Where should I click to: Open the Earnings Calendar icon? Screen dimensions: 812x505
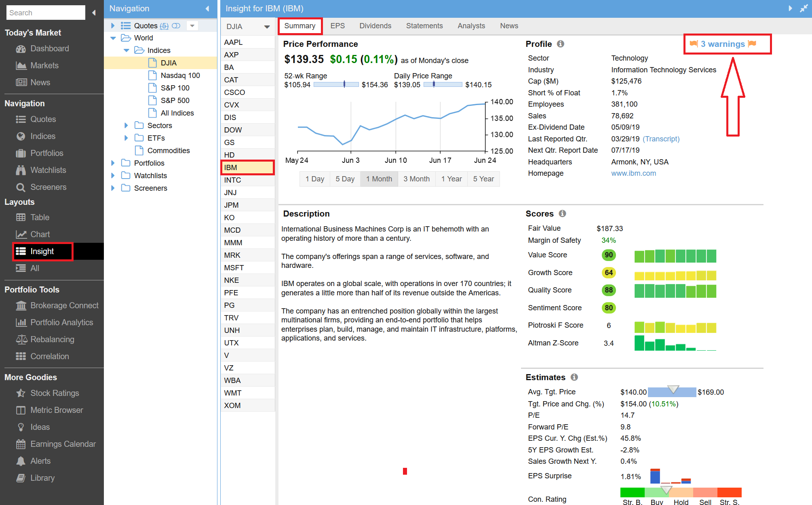point(21,444)
